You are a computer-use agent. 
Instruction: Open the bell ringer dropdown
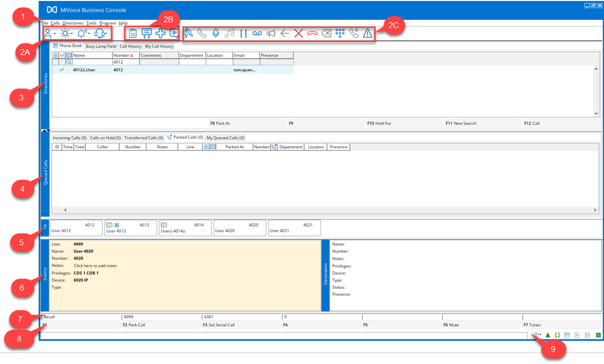tap(89, 34)
